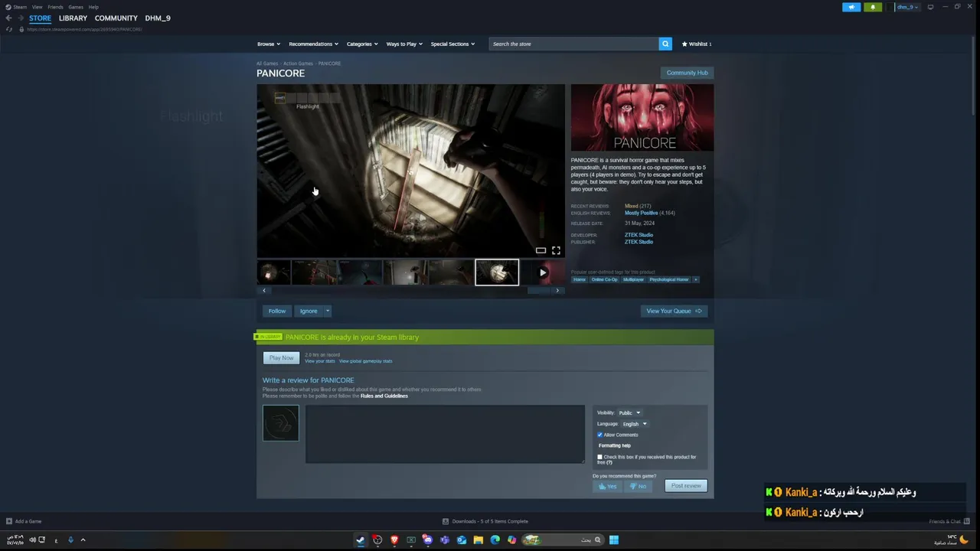This screenshot has height=551, width=980.
Task: Open the ZTEK Studio developer link
Action: click(x=639, y=235)
